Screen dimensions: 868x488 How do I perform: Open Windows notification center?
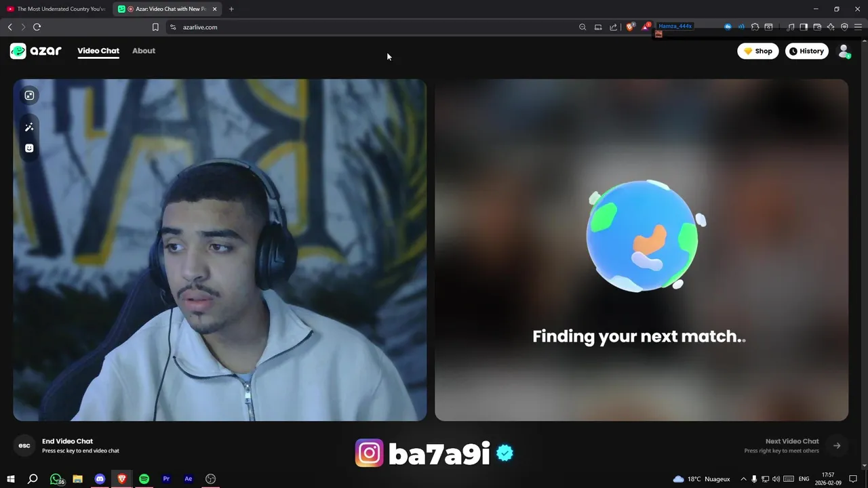coord(853,479)
